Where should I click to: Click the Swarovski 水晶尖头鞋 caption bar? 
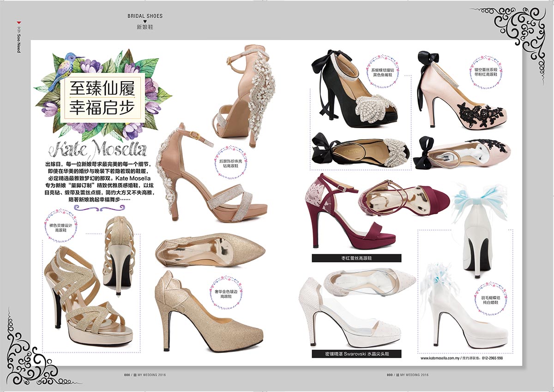(x=356, y=354)
